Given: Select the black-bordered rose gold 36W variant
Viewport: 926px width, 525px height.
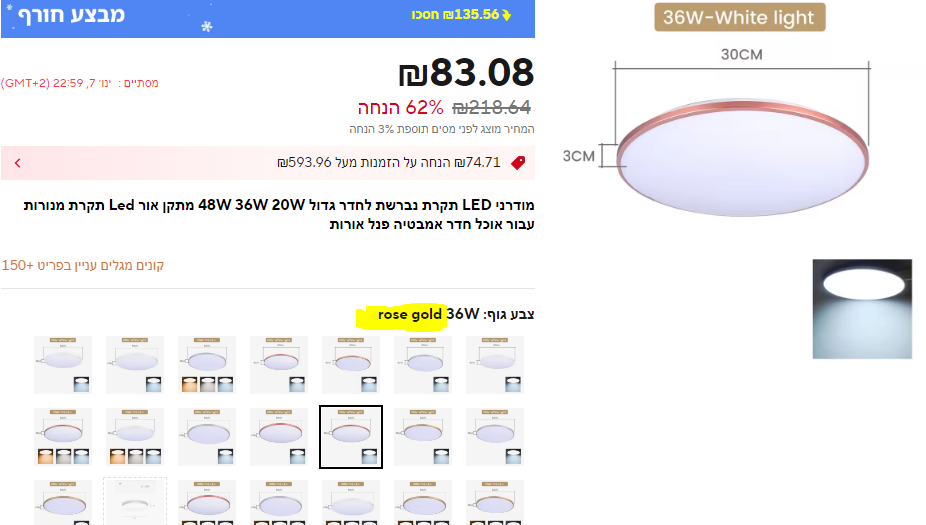Looking at the screenshot, I should point(350,437).
